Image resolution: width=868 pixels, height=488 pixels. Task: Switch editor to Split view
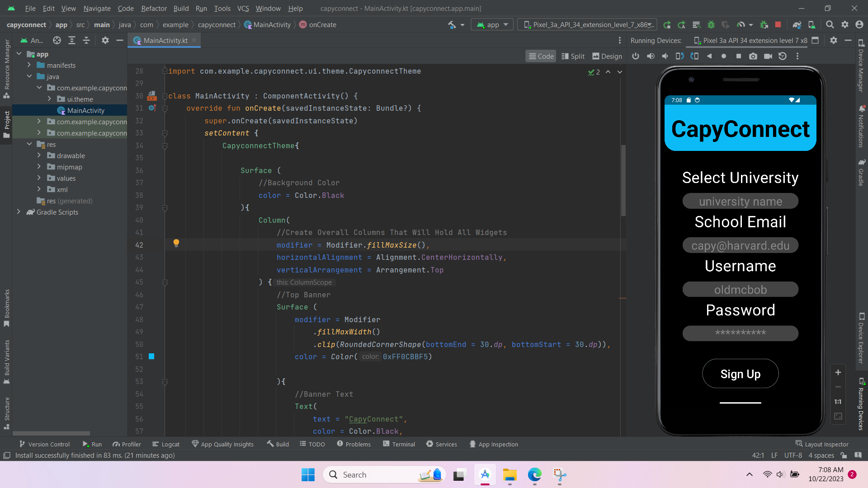coord(573,56)
